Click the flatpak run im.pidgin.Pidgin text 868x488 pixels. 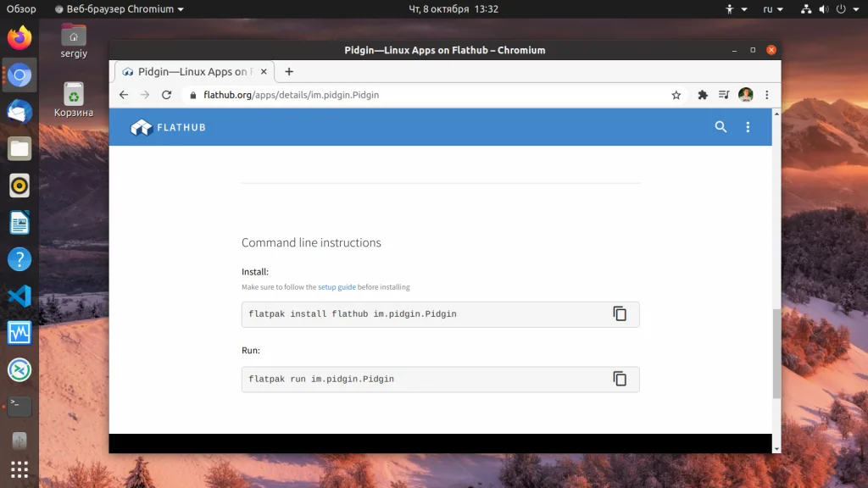click(321, 379)
